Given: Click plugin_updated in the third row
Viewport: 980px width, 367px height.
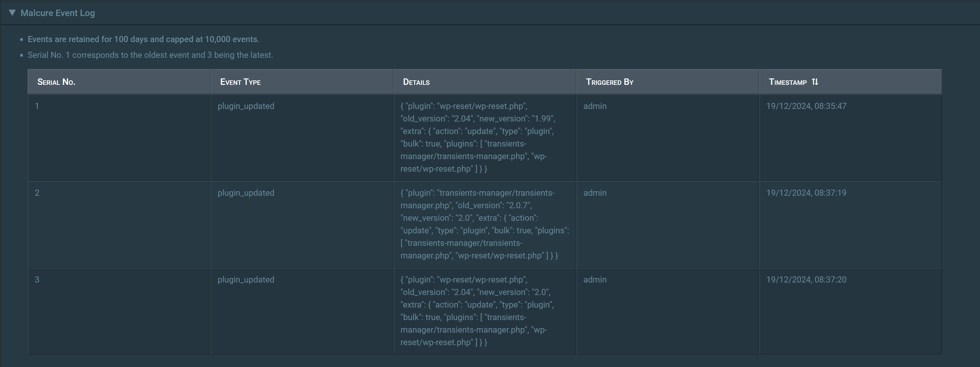Looking at the screenshot, I should coord(246,280).
